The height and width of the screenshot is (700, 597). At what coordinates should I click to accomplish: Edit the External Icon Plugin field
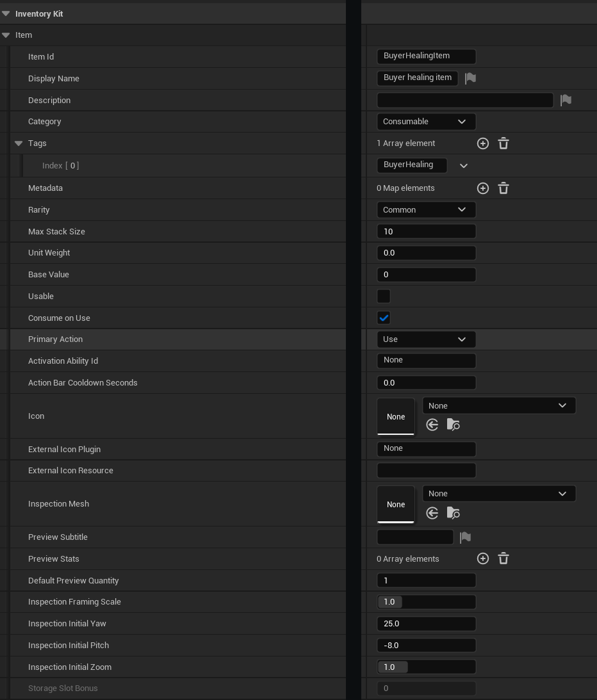[x=426, y=449]
